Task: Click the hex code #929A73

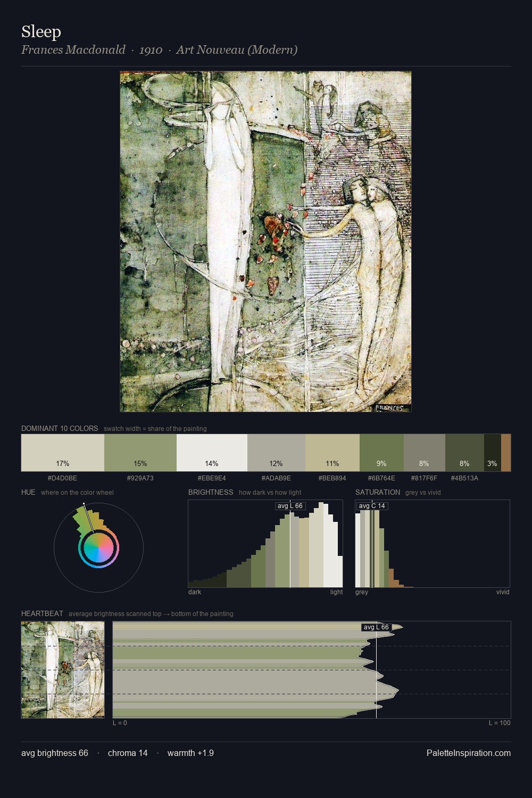Action: (140, 478)
